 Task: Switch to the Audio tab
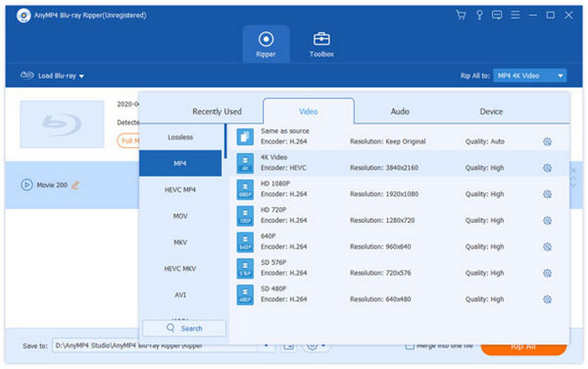pyautogui.click(x=400, y=111)
